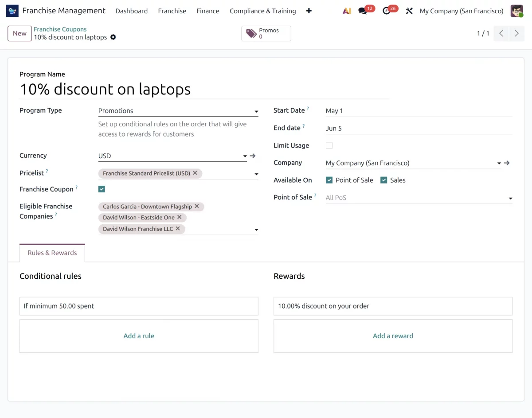Open the Currency dropdown arrow
The height and width of the screenshot is (418, 532).
click(x=245, y=156)
